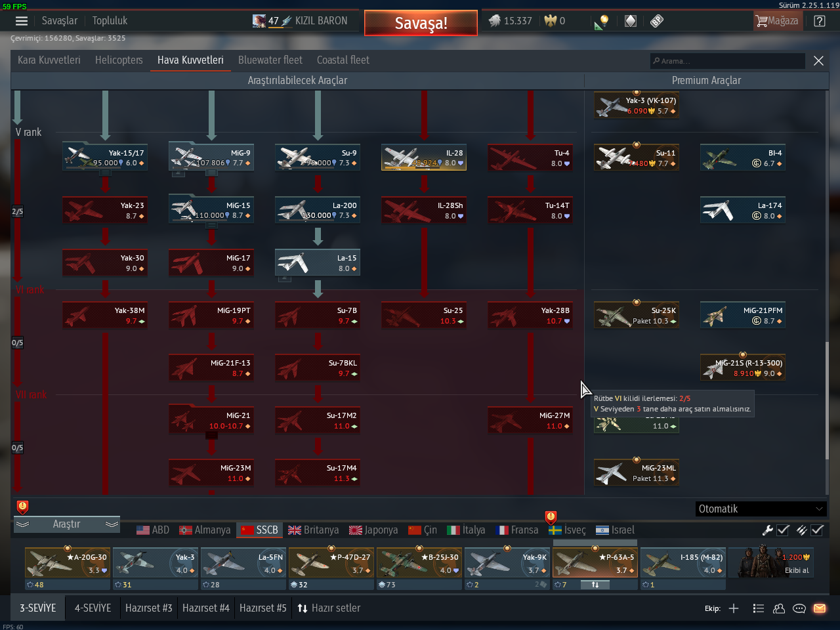The height and width of the screenshot is (630, 840).
Task: Switch to Hazırset #3 preset
Action: click(148, 608)
